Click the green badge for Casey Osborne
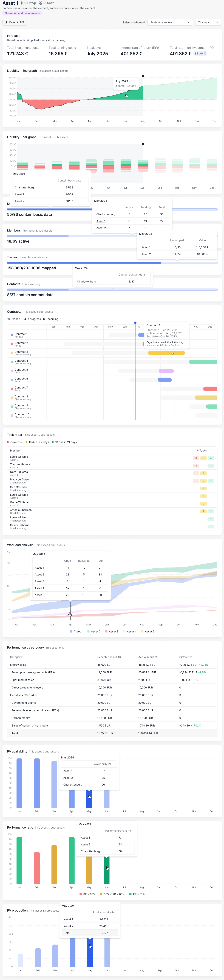This screenshot has width=224, height=980. (211, 527)
